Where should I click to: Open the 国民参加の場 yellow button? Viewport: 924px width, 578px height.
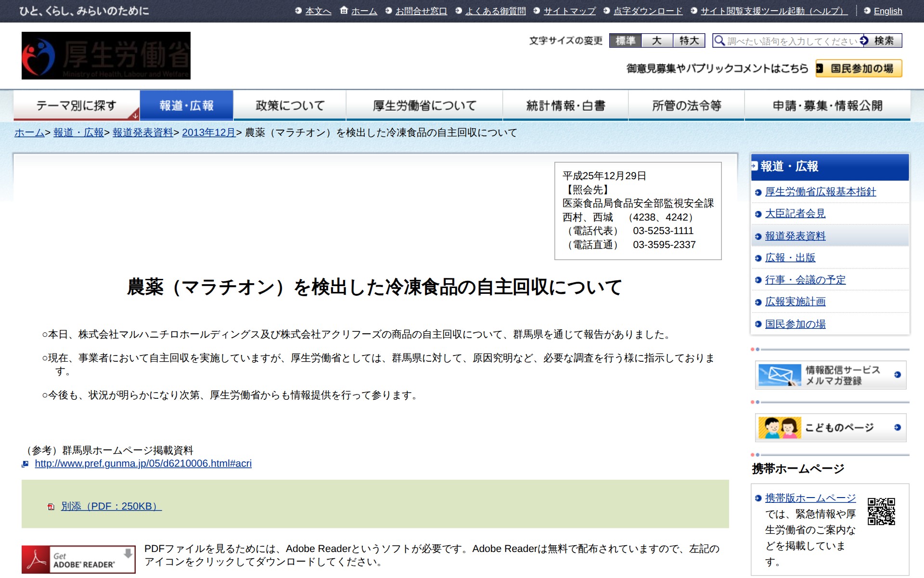(859, 68)
